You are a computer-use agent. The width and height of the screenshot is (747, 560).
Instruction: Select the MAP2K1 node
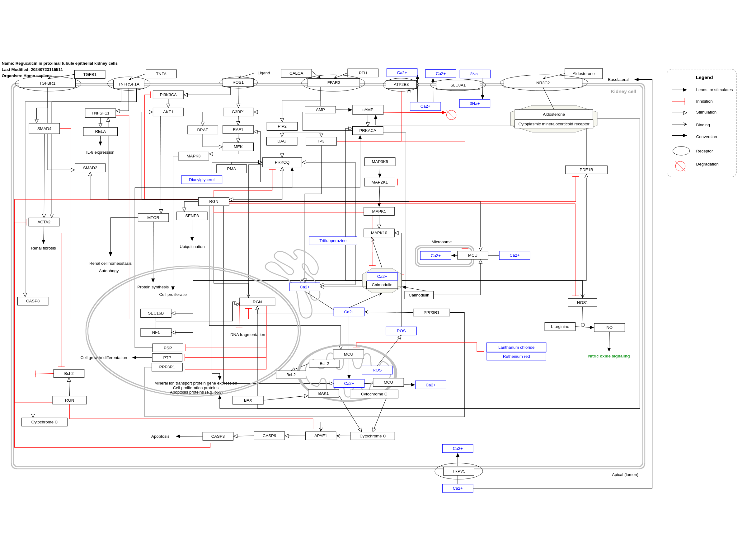pos(380,182)
